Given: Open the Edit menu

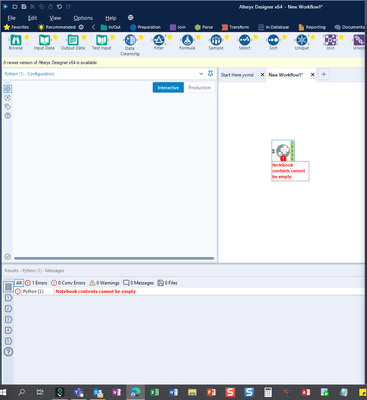Looking at the screenshot, I should coord(32,18).
